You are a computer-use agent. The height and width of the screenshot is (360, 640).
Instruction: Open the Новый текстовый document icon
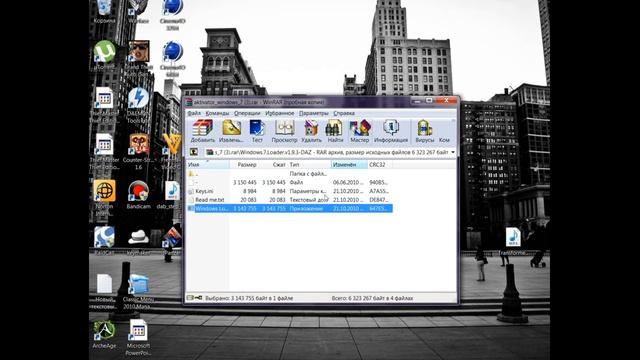point(104,291)
